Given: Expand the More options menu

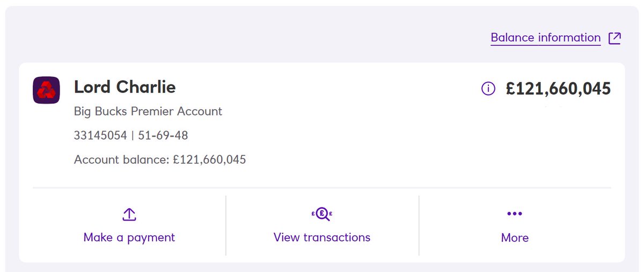Looking at the screenshot, I should [x=515, y=226].
